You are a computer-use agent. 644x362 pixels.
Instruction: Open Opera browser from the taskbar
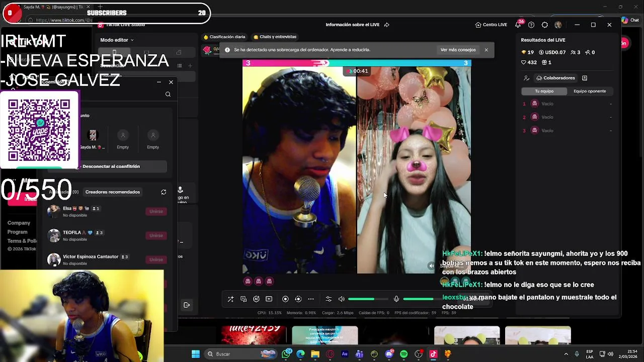point(330,354)
